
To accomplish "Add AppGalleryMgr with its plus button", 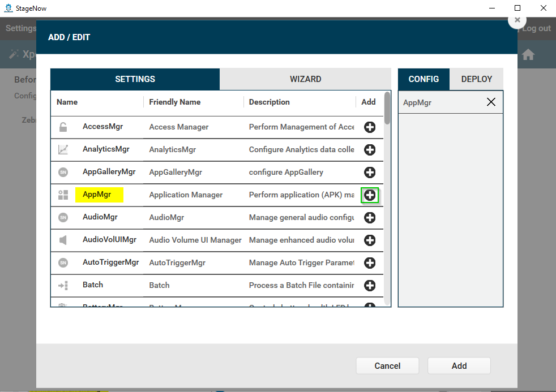I will click(x=370, y=173).
